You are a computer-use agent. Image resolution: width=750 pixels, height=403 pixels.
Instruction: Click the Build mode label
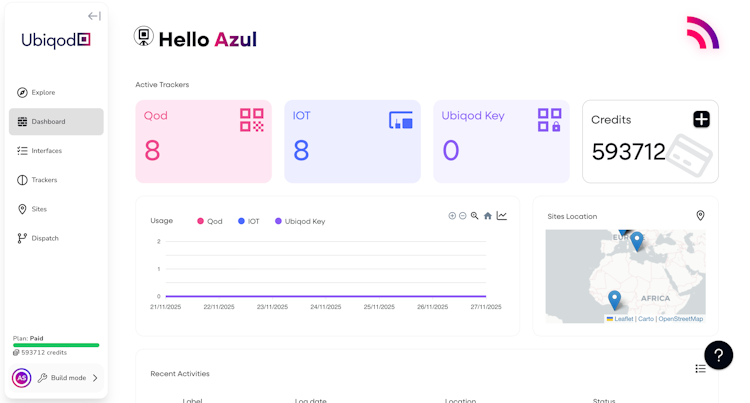coord(68,378)
